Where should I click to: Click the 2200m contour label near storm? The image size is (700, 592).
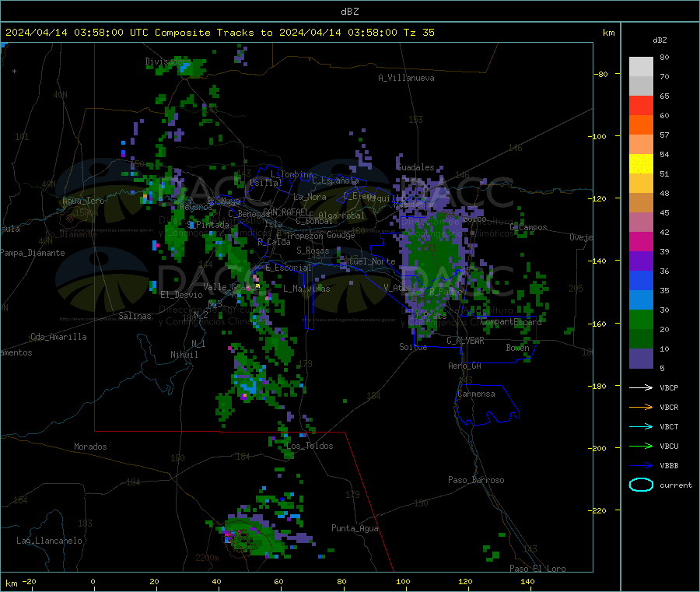click(x=207, y=558)
